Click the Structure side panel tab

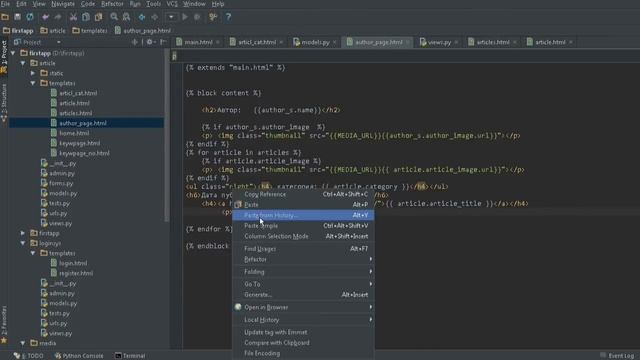[x=4, y=103]
